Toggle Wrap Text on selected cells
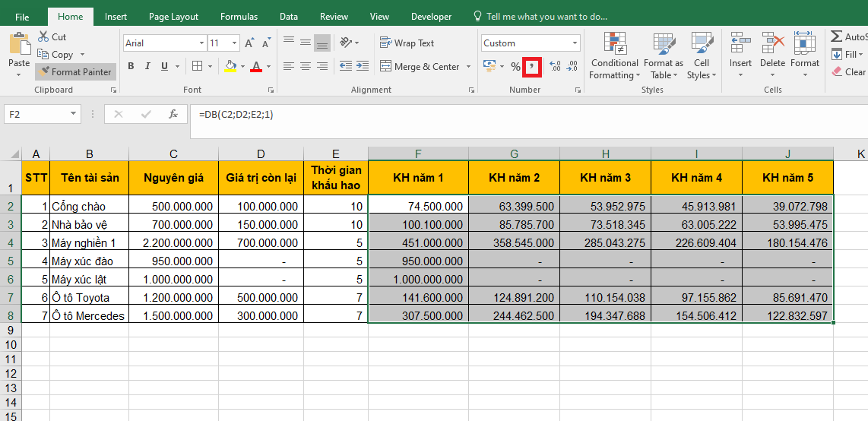This screenshot has width=868, height=421. [407, 43]
